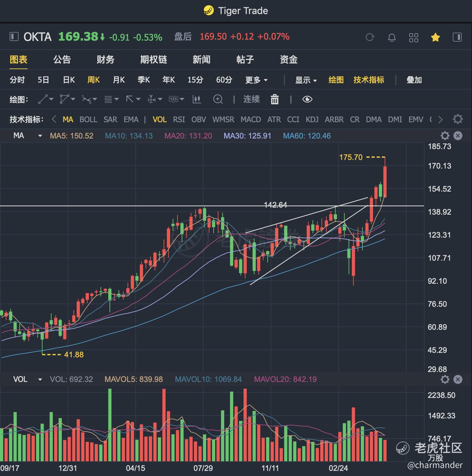Select the 15分 chart period
This screenshot has width=472, height=476.
[x=195, y=80]
